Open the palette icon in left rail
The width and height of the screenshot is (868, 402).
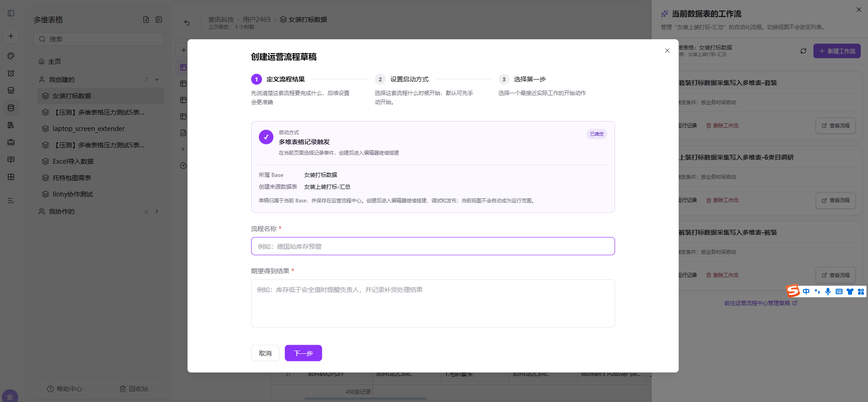(11, 56)
